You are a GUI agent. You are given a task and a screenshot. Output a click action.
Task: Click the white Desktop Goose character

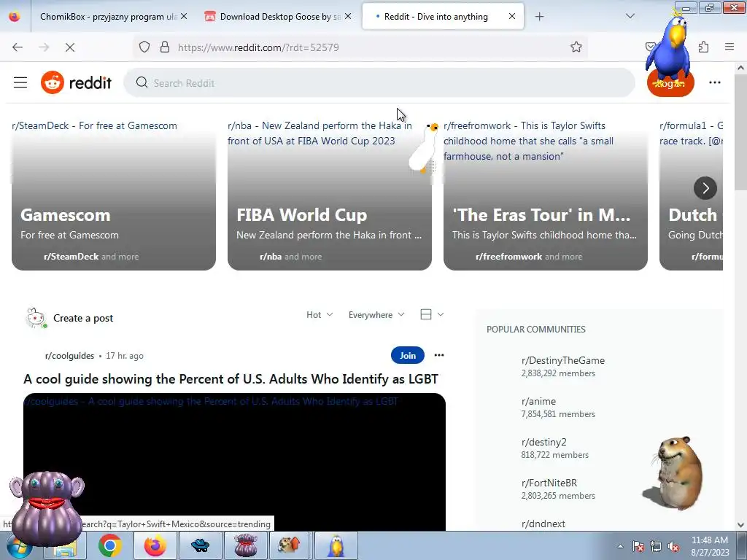pyautogui.click(x=424, y=147)
